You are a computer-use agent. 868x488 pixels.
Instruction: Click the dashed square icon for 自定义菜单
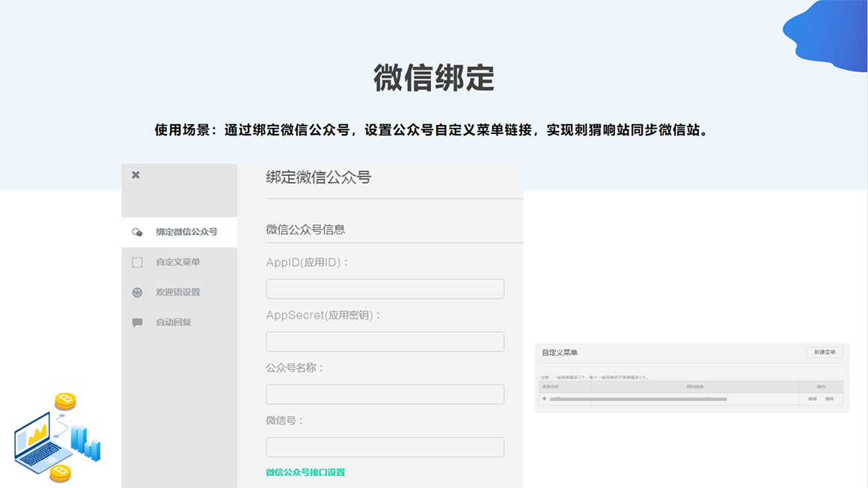coord(137,263)
